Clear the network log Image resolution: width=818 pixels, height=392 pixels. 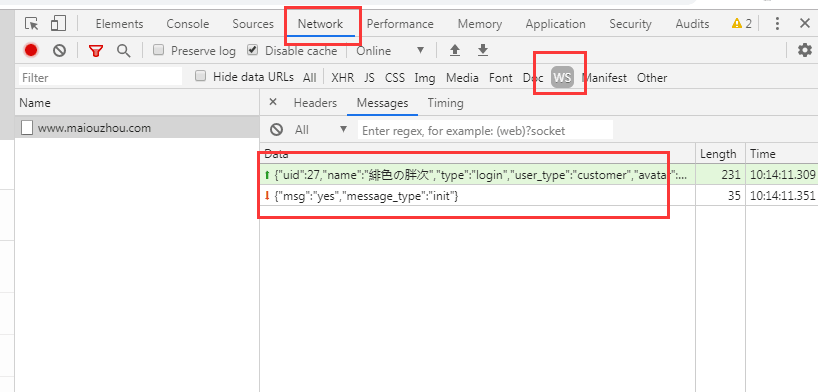[59, 51]
